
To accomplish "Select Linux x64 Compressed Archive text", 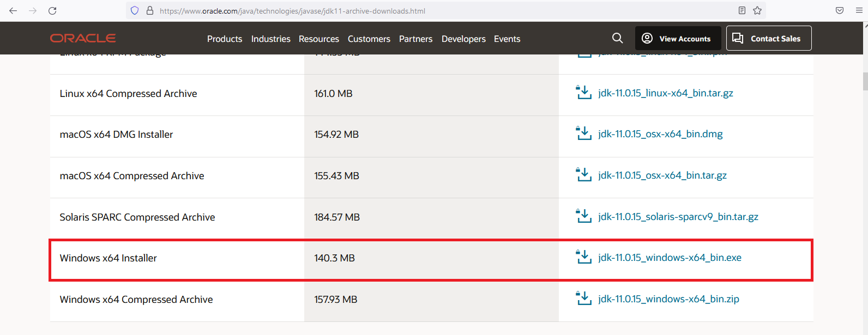I will point(128,94).
